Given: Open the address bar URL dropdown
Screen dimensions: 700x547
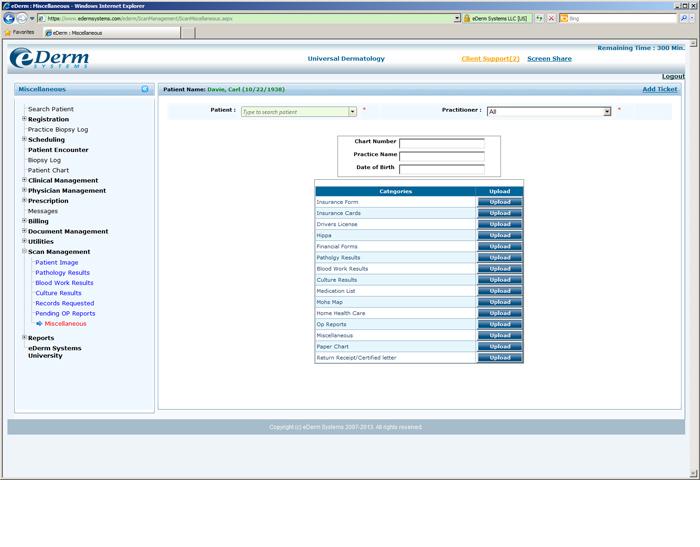Looking at the screenshot, I should click(457, 18).
